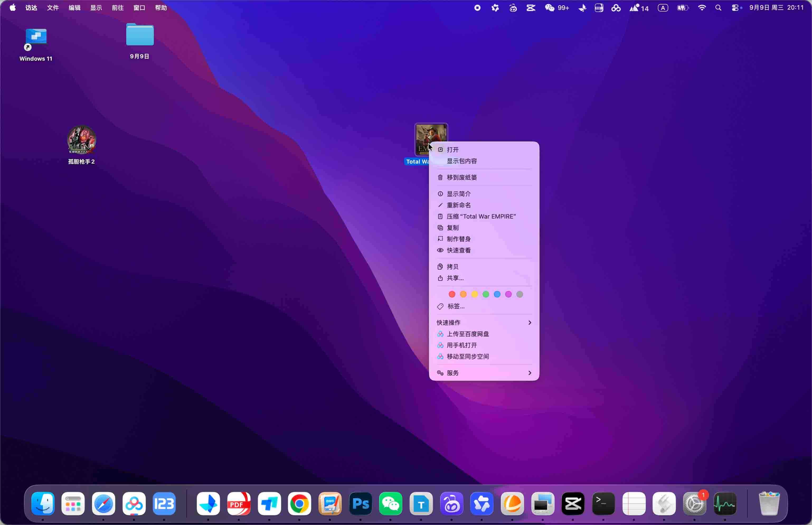This screenshot has width=812, height=525.
Task: Expand the 服务 submenu
Action: (x=484, y=373)
